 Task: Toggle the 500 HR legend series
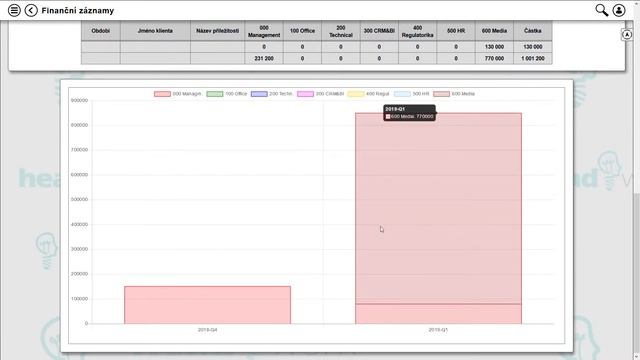pyautogui.click(x=411, y=94)
